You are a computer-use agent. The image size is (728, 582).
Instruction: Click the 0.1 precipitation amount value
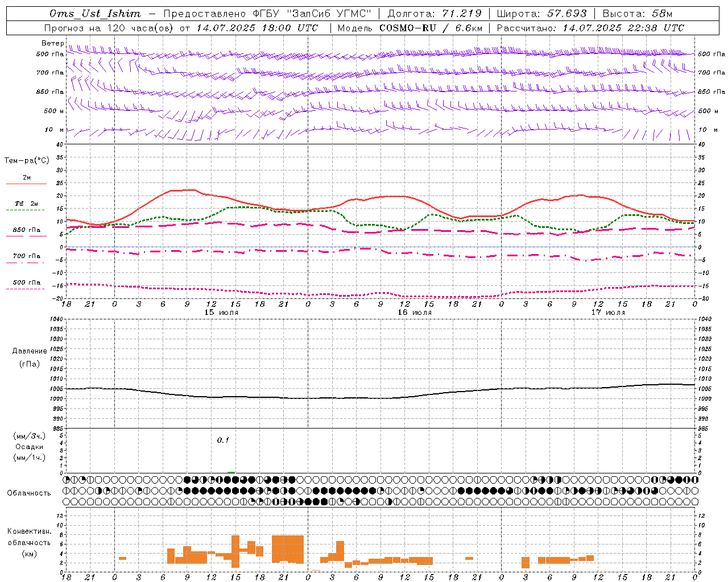tap(223, 440)
